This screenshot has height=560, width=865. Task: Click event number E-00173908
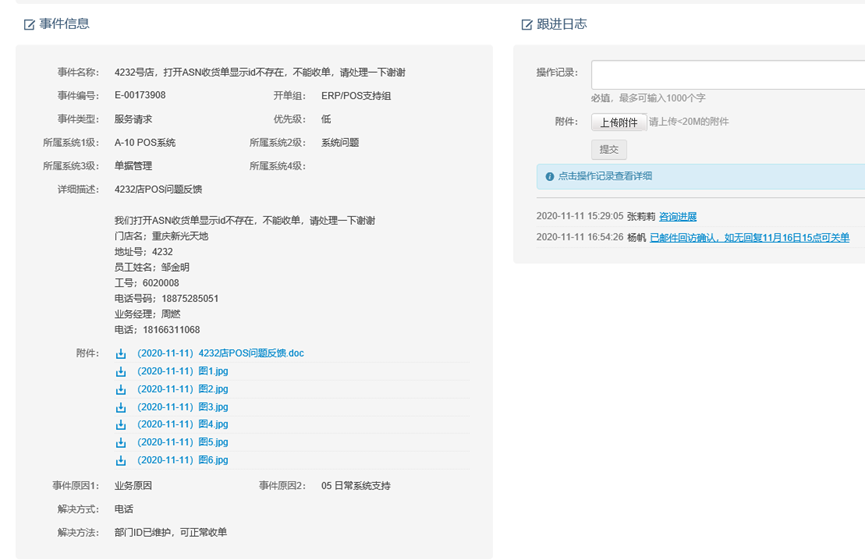click(140, 95)
